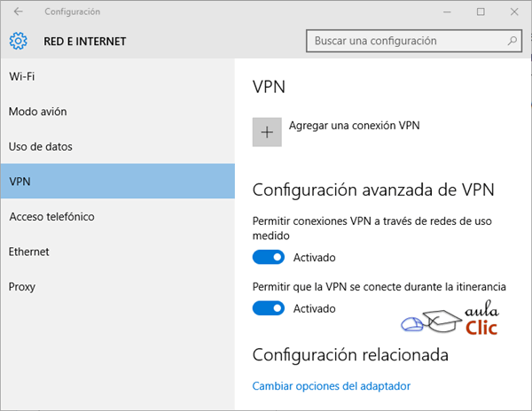Click the settings gear icon
Viewport: 532px width, 411px height.
tap(19, 41)
